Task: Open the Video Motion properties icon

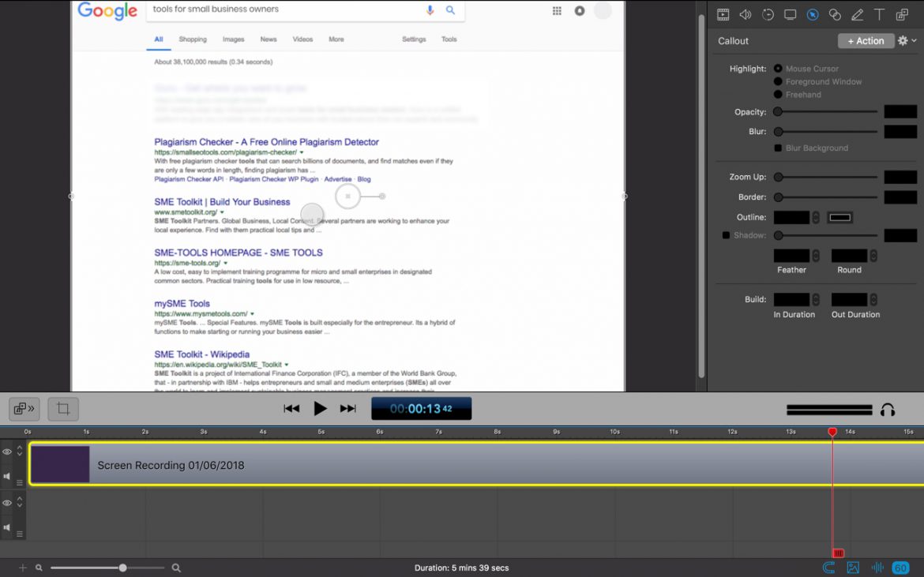Action: click(768, 15)
